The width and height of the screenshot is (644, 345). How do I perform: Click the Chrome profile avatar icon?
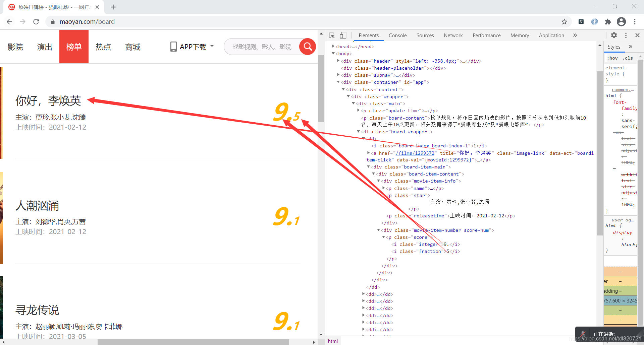coord(622,21)
